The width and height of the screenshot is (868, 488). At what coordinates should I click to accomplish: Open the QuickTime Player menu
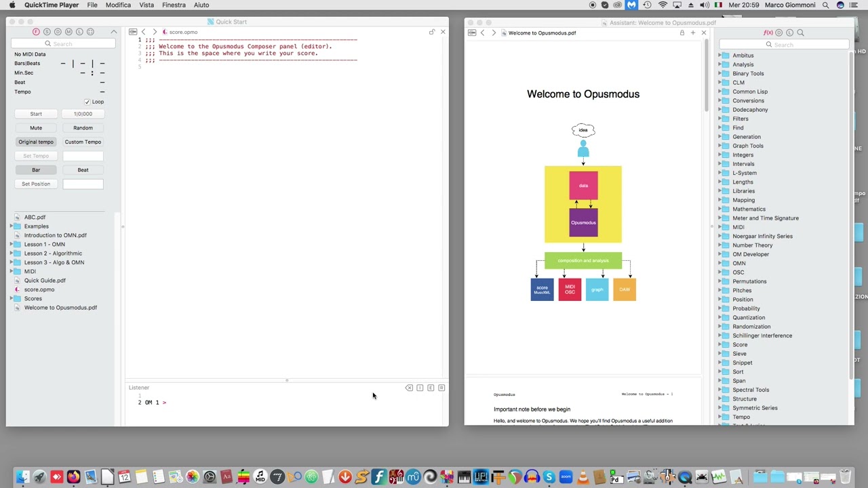coord(52,5)
